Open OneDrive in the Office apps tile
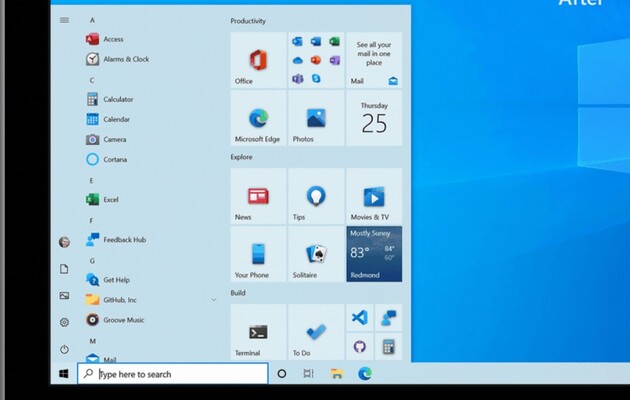The width and height of the screenshot is (630, 400). [x=297, y=60]
